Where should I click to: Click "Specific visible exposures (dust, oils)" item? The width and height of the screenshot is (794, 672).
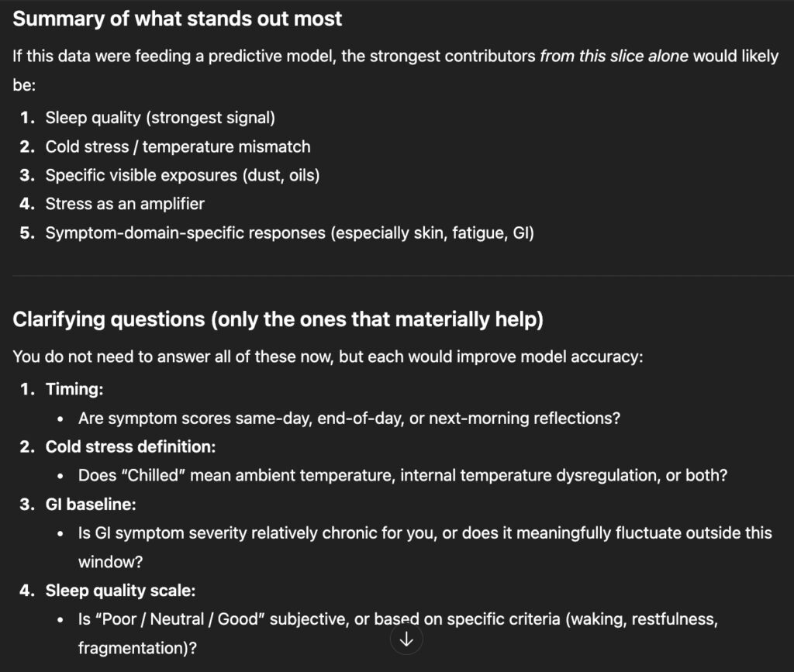tap(182, 175)
